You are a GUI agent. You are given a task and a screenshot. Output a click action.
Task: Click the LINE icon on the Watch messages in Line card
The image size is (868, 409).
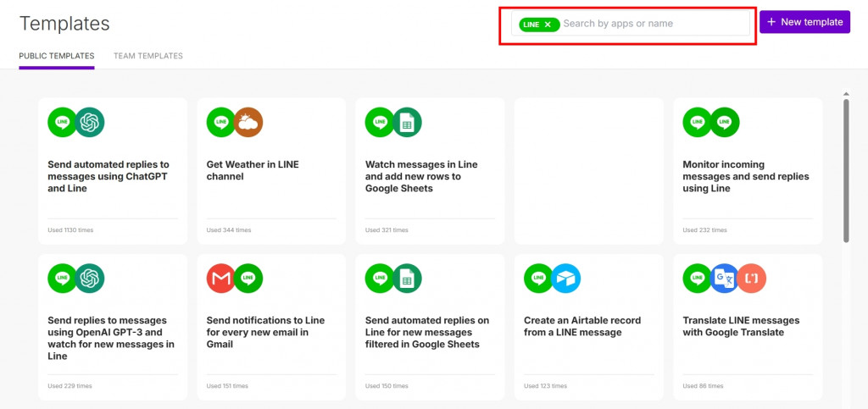pyautogui.click(x=380, y=122)
